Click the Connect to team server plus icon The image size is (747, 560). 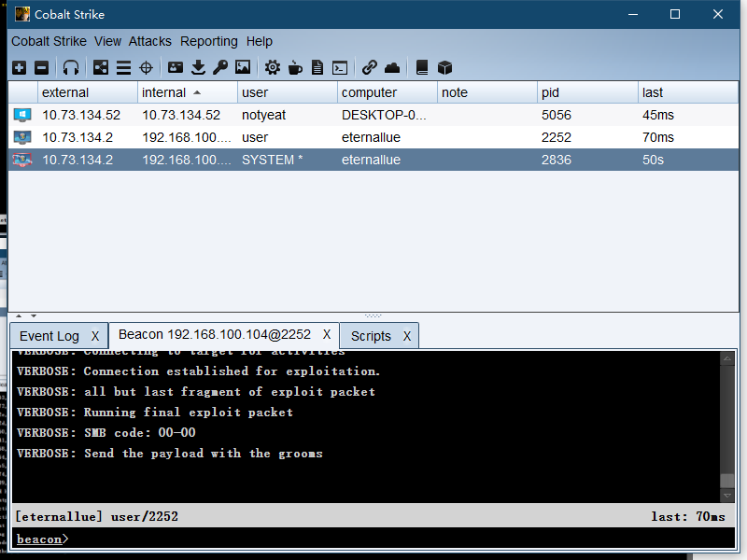[x=19, y=67]
